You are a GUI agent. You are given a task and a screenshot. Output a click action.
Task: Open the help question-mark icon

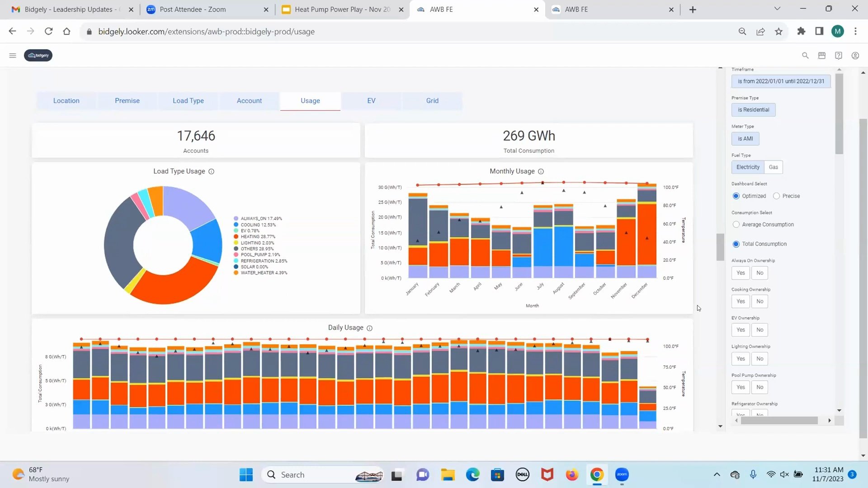[x=839, y=55]
